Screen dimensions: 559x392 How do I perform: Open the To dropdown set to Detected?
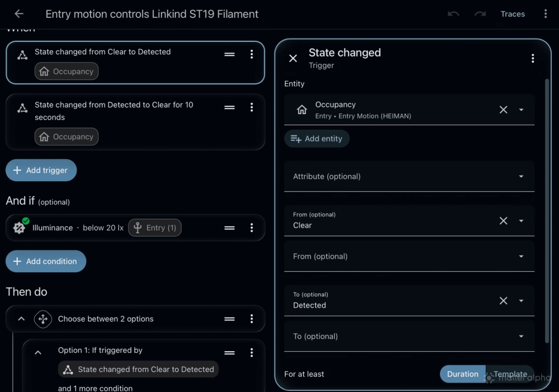521,301
